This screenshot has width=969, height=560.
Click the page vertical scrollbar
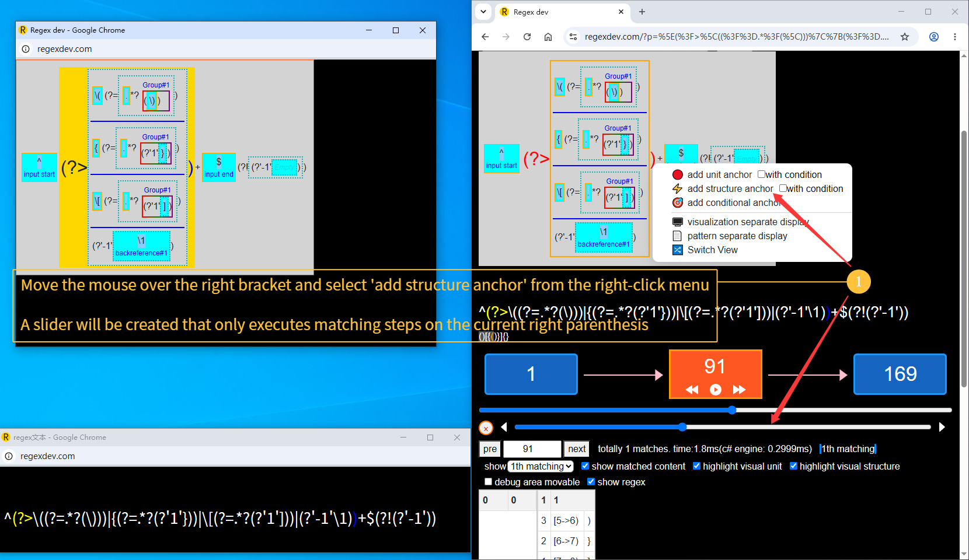pos(964,259)
